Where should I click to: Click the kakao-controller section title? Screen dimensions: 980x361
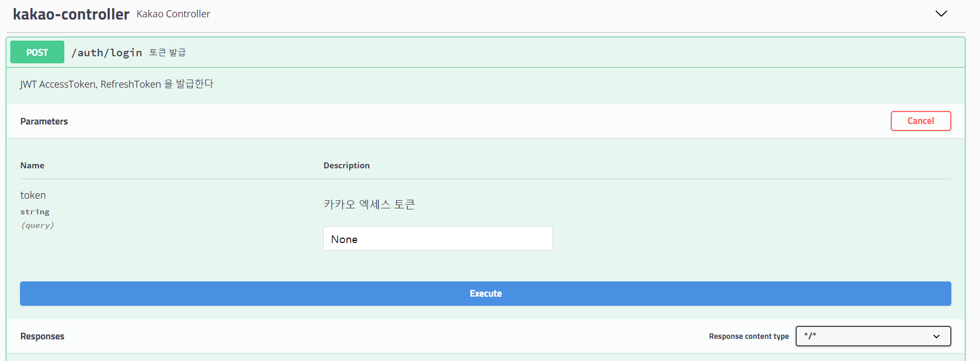[x=71, y=14]
